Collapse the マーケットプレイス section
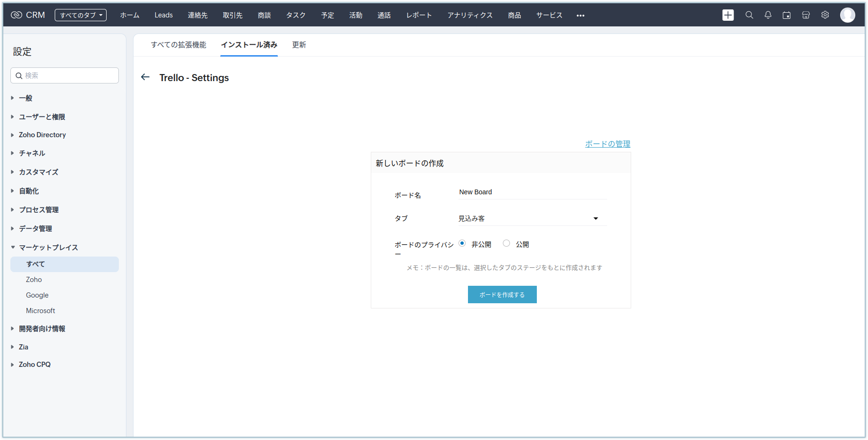 48,248
